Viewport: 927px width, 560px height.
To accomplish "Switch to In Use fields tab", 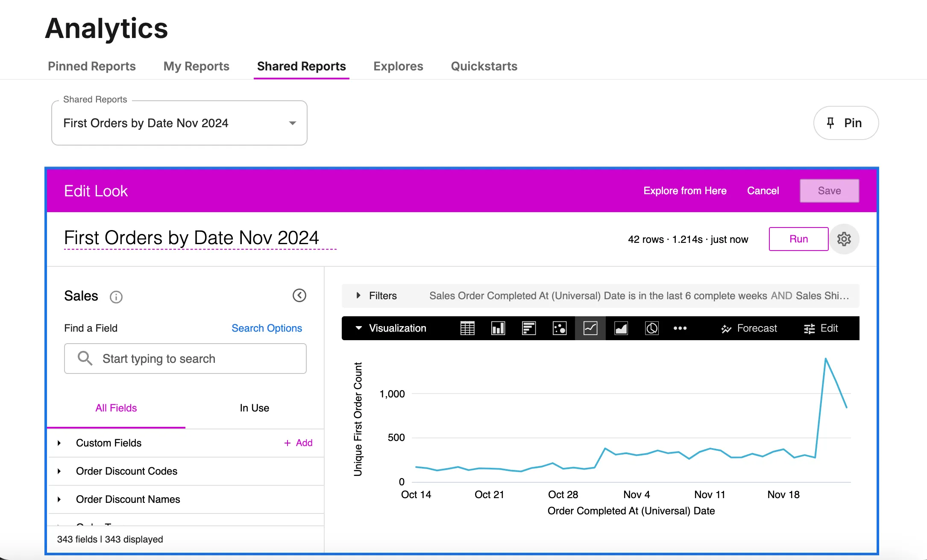I will 255,408.
